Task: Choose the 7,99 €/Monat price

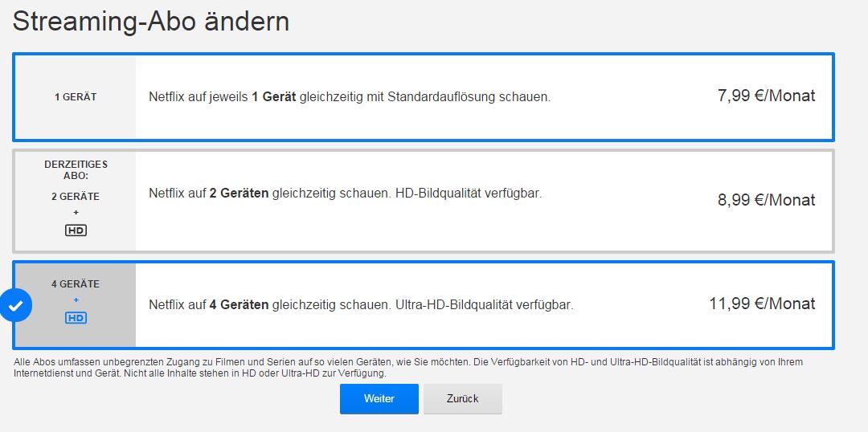Action: [x=766, y=96]
